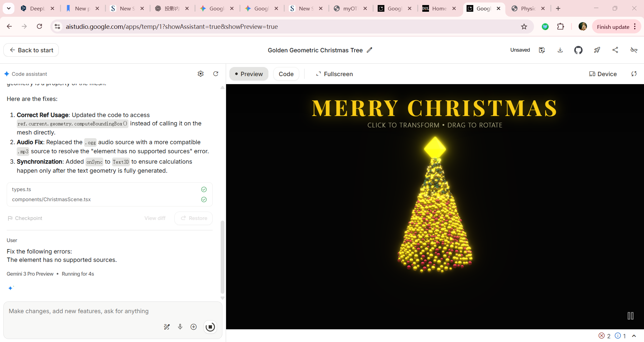Open Chrome's three-dot menu

pyautogui.click(x=635, y=26)
